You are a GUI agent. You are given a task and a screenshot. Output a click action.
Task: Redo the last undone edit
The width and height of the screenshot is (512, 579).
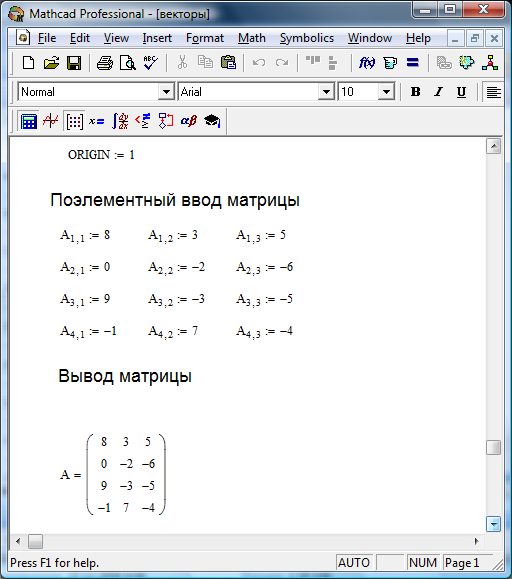282,63
